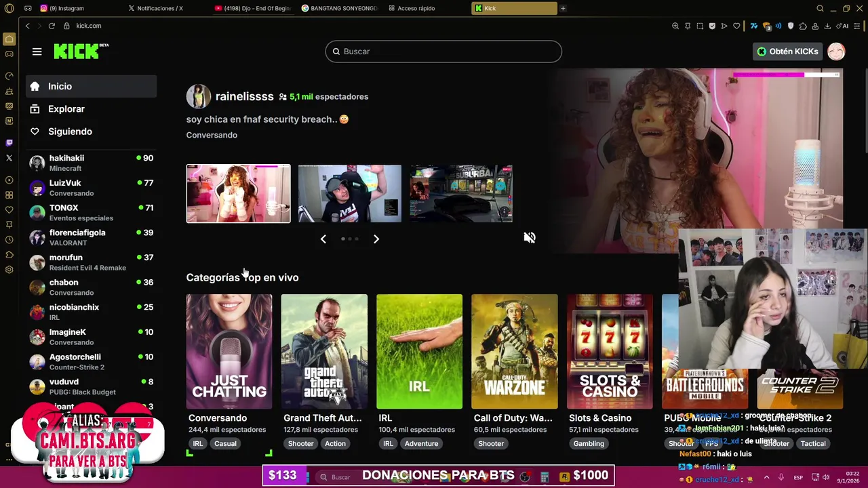
Task: Open the Call of Duty Warzone card
Action: click(515, 352)
